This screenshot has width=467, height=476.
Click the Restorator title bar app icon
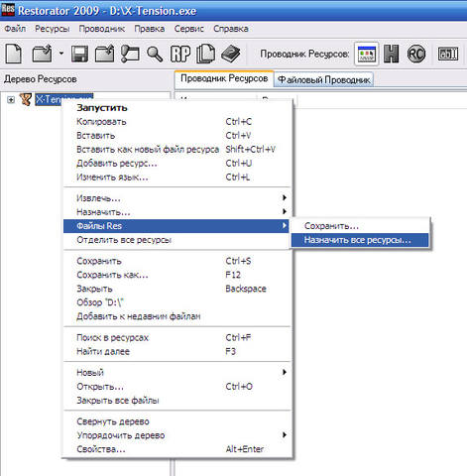pyautogui.click(x=8, y=10)
